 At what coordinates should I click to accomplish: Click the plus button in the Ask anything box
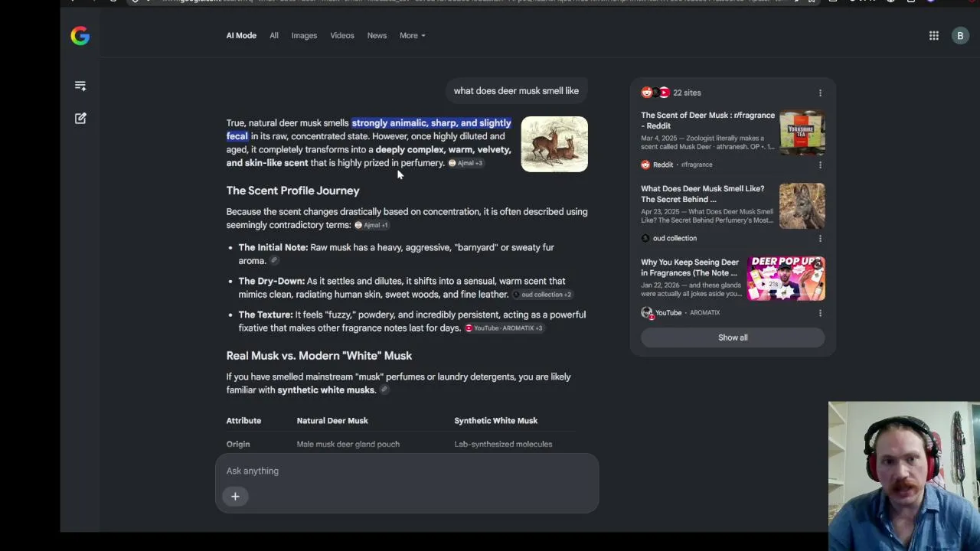point(235,497)
